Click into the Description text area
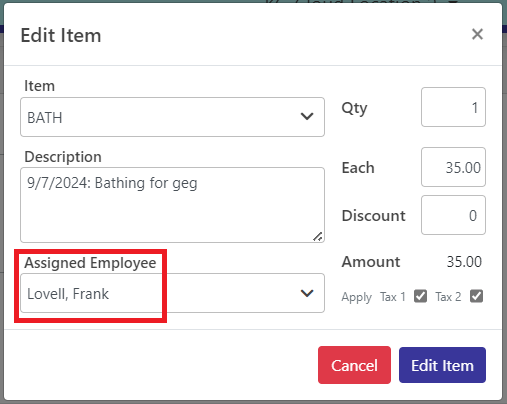Image resolution: width=507 pixels, height=404 pixels. tap(172, 205)
